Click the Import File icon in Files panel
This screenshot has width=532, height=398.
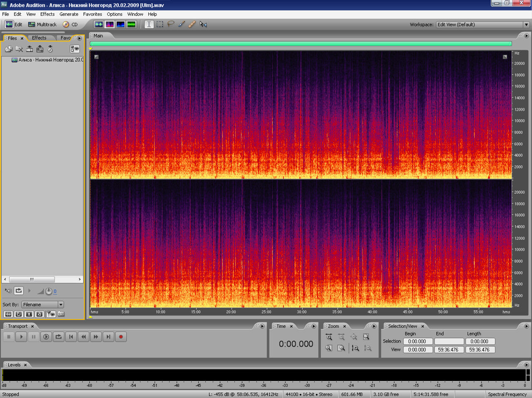click(8, 49)
